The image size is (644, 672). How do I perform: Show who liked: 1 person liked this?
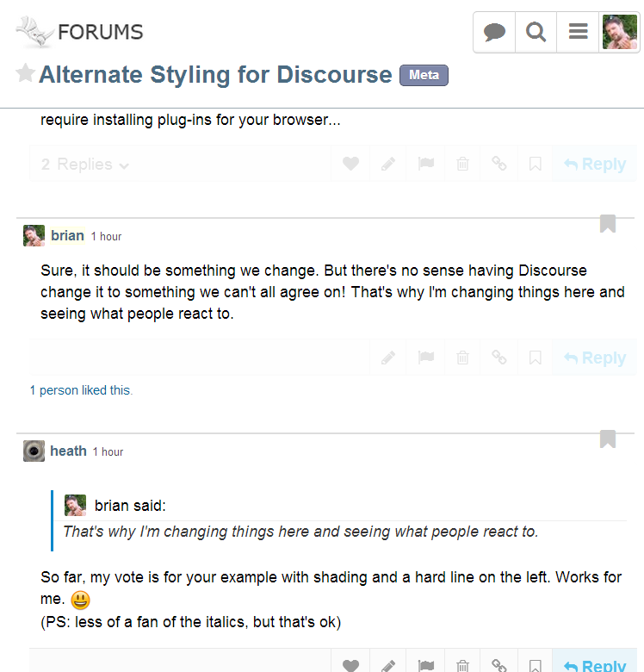tap(81, 390)
